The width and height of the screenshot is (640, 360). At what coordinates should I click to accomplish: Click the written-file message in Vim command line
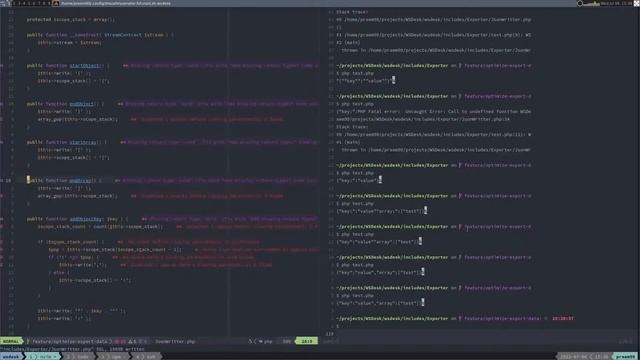(73, 349)
